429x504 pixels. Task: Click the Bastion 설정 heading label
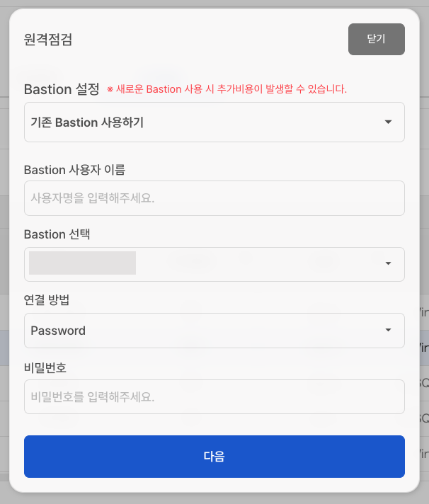click(62, 89)
